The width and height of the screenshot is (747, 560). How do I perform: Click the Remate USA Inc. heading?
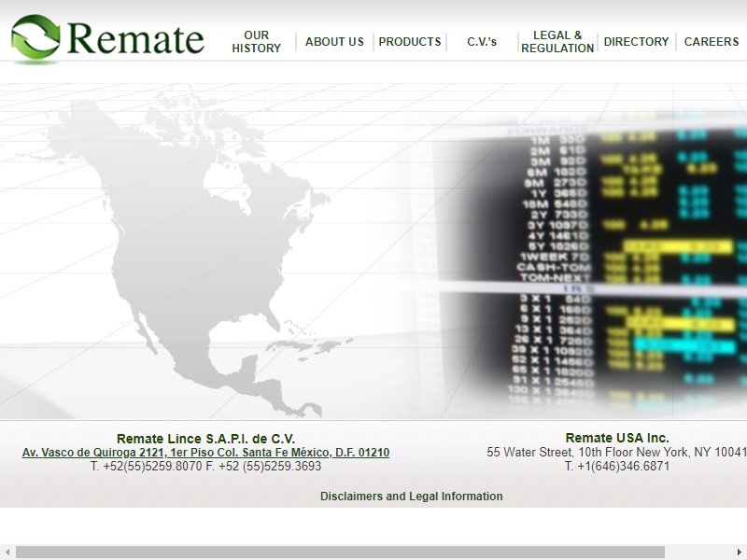point(617,438)
